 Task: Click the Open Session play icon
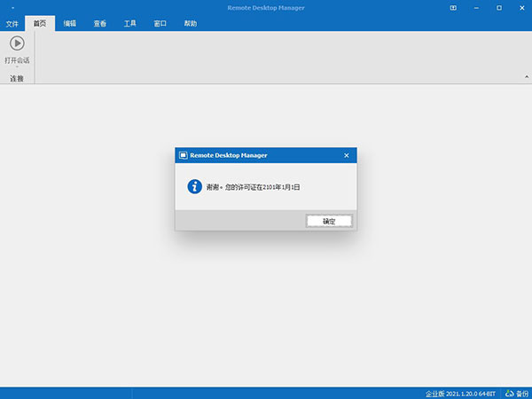17,43
